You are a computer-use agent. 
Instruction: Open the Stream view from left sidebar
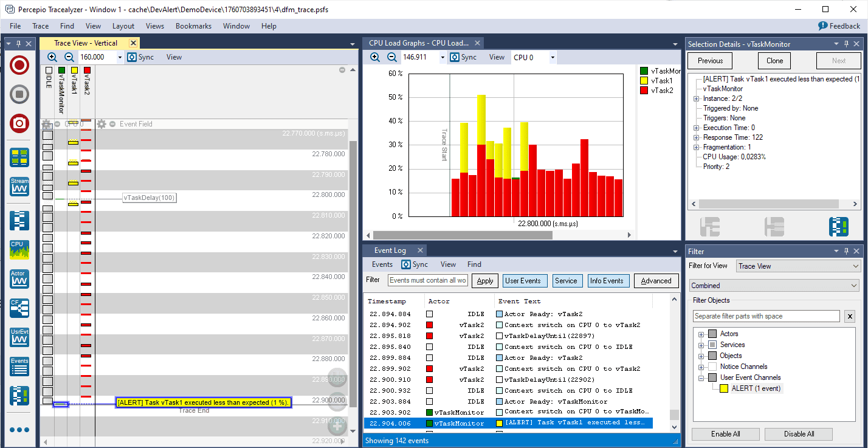[x=19, y=187]
